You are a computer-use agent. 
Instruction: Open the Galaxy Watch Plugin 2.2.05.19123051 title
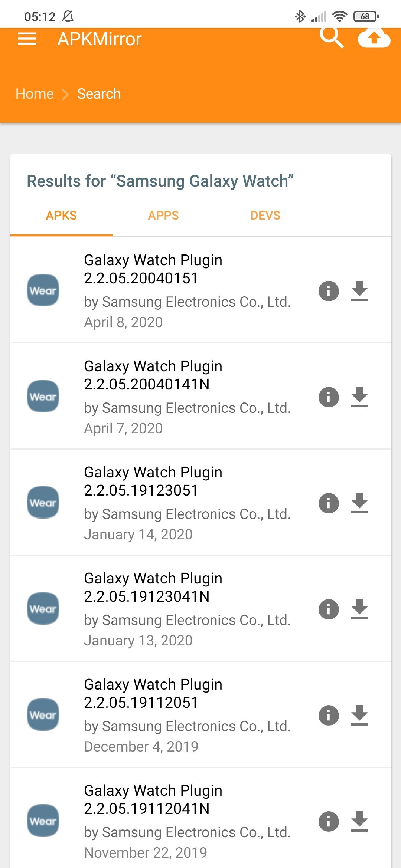153,481
